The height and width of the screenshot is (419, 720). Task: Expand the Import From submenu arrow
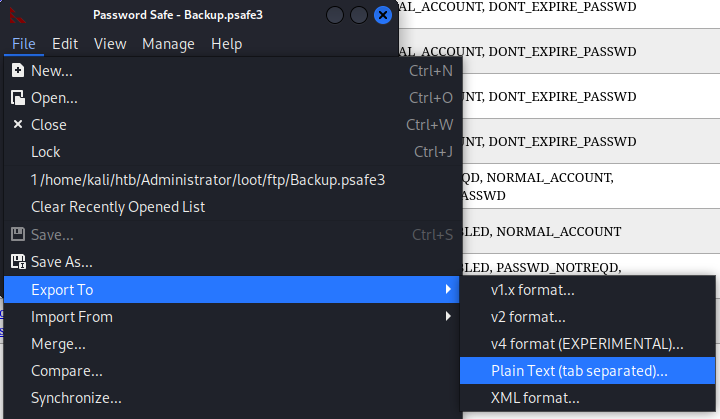click(x=448, y=316)
